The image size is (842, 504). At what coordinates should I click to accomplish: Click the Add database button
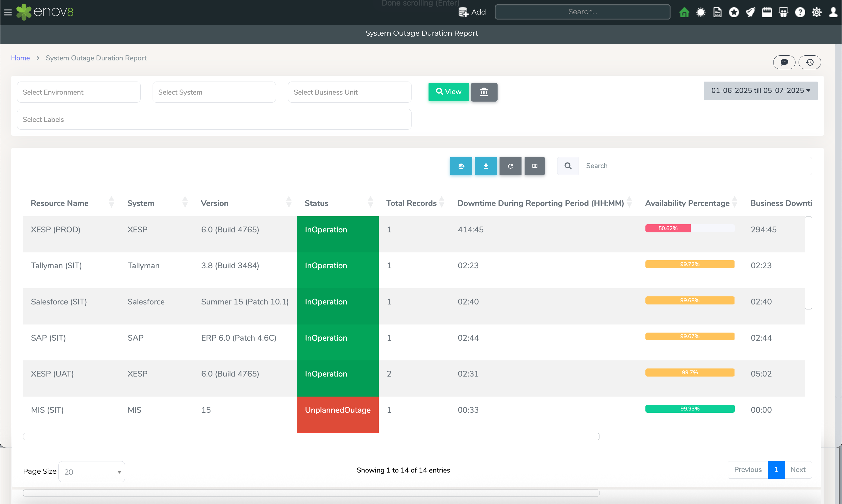coord(472,12)
